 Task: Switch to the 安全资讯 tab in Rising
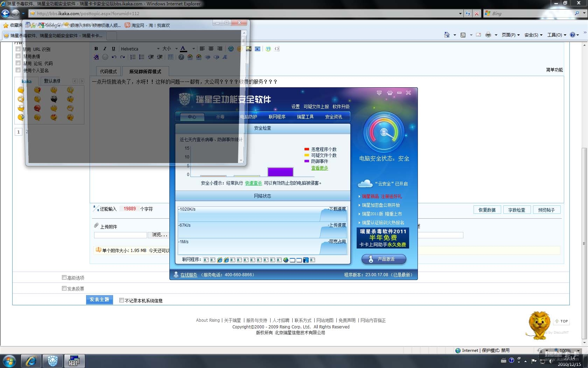(334, 117)
